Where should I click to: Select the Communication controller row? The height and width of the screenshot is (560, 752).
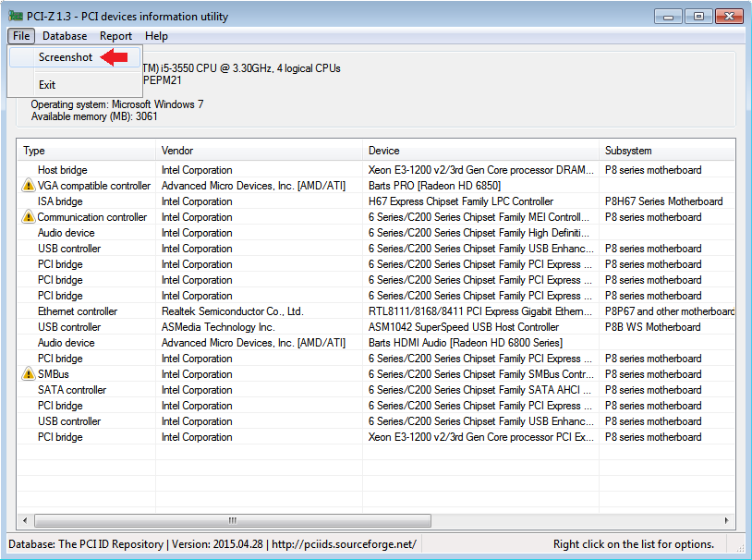pos(376,217)
